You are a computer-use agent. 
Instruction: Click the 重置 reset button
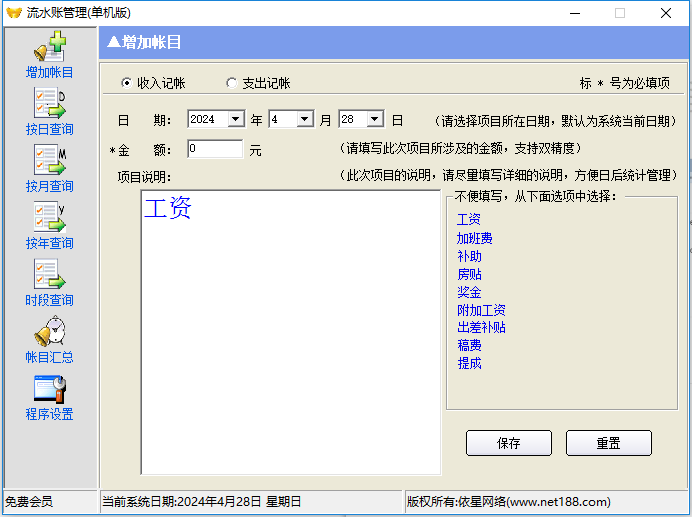click(608, 443)
